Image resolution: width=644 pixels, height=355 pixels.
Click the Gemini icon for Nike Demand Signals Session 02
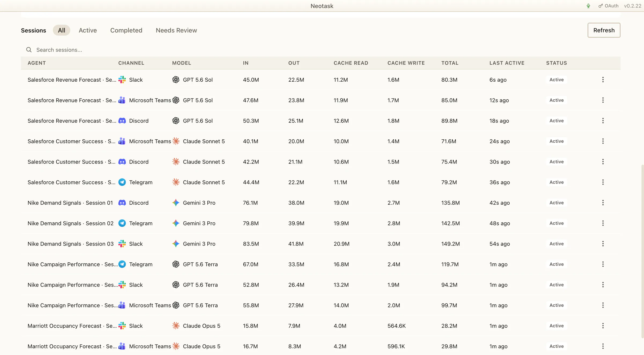pos(176,223)
